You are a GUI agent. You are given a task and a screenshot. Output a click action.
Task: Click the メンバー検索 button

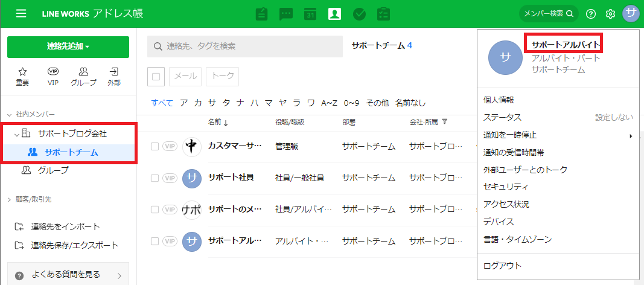click(x=548, y=13)
